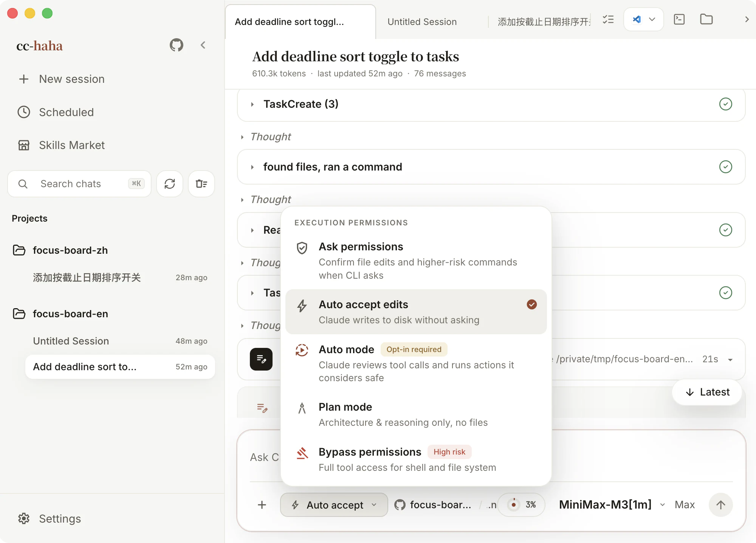Click the refresh chats icon
The image size is (756, 543).
pyautogui.click(x=170, y=184)
